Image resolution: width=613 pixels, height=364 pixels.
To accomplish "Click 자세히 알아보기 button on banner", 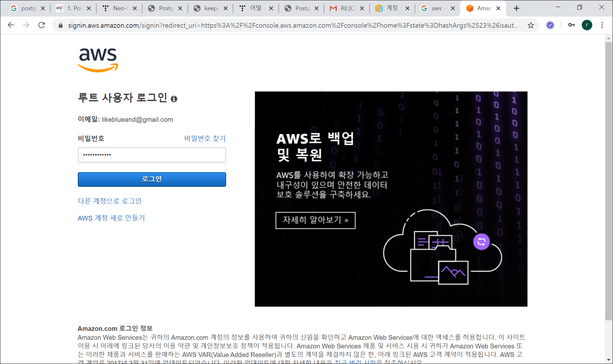I will tap(315, 220).
